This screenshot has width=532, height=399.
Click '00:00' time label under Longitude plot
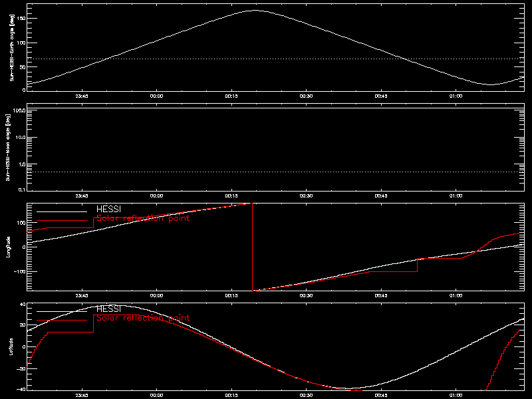click(x=156, y=295)
